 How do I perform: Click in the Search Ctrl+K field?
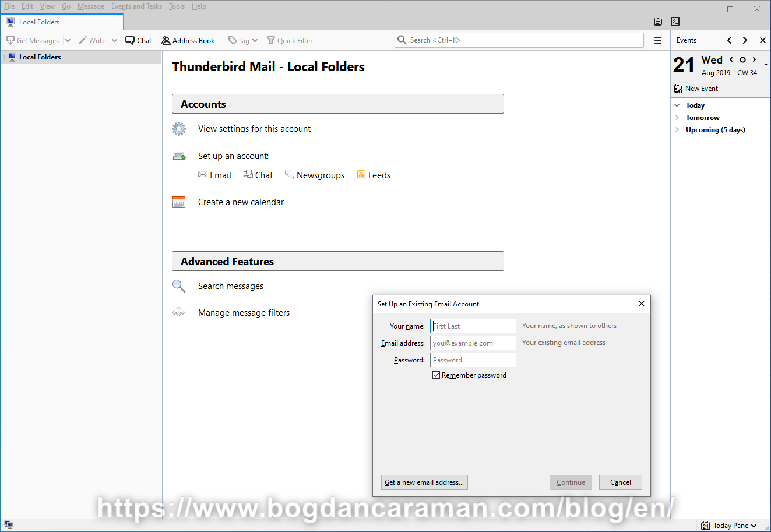tap(519, 40)
